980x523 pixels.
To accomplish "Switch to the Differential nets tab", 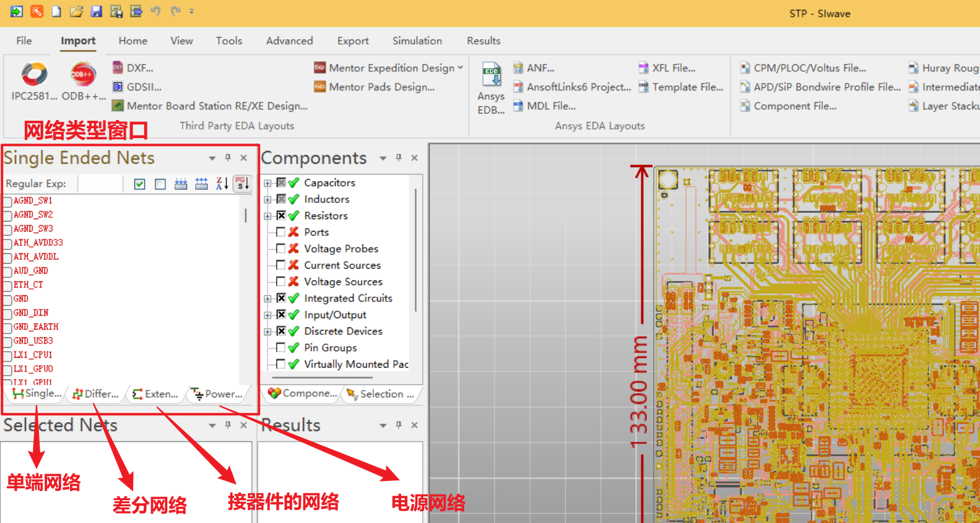I will pyautogui.click(x=96, y=394).
